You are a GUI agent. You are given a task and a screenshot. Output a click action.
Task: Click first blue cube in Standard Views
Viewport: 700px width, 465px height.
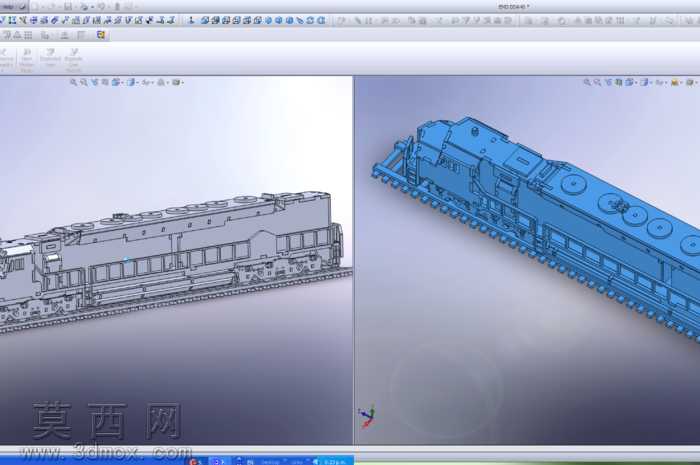pyautogui.click(x=204, y=20)
